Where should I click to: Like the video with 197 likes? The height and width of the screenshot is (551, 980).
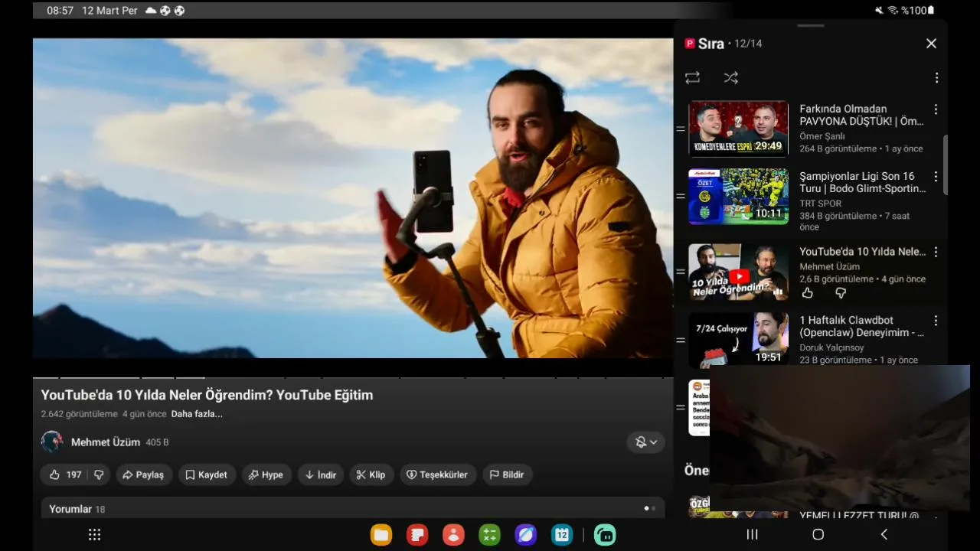click(65, 474)
